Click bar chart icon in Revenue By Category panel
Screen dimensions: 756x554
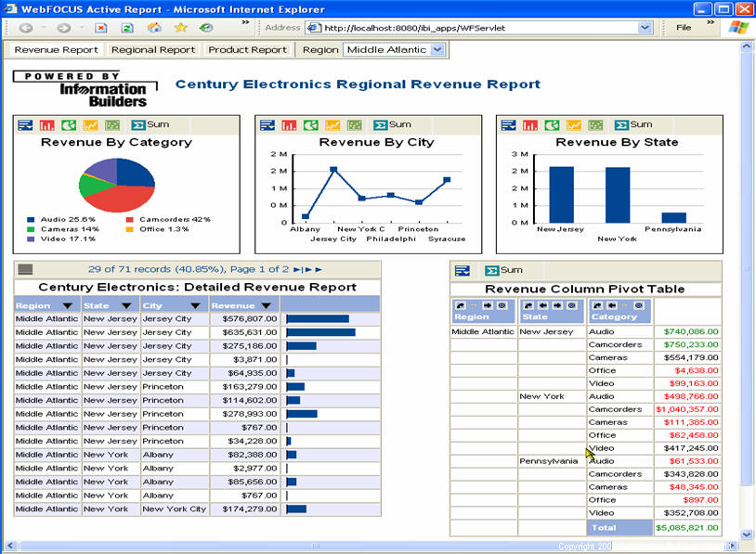[46, 125]
